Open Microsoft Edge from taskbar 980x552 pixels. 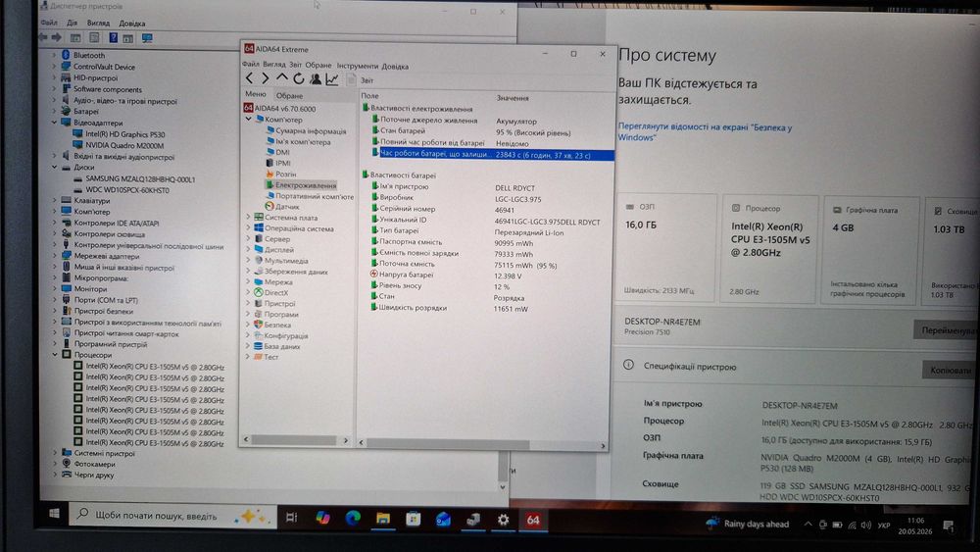coord(353,519)
